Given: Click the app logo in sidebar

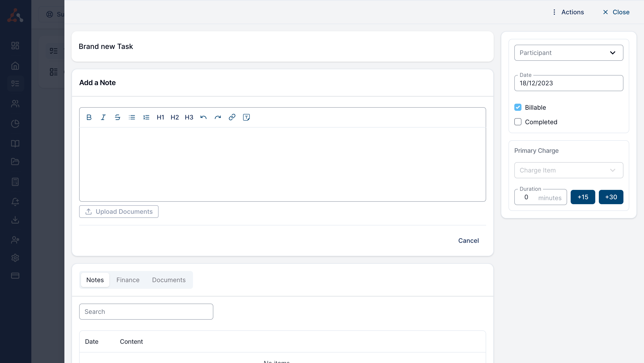Looking at the screenshot, I should point(15,15).
